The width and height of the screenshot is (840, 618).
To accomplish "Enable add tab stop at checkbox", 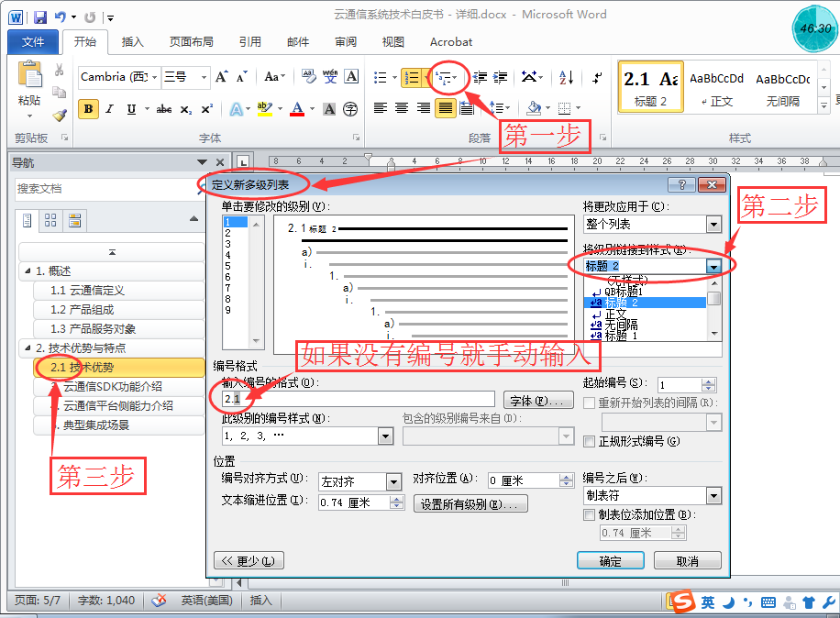I will pyautogui.click(x=590, y=514).
